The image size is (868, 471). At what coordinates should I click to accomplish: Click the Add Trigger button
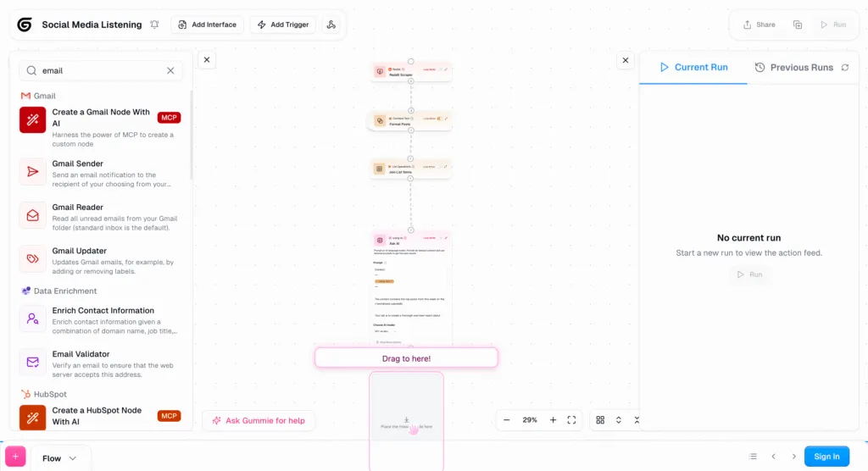tap(283, 25)
